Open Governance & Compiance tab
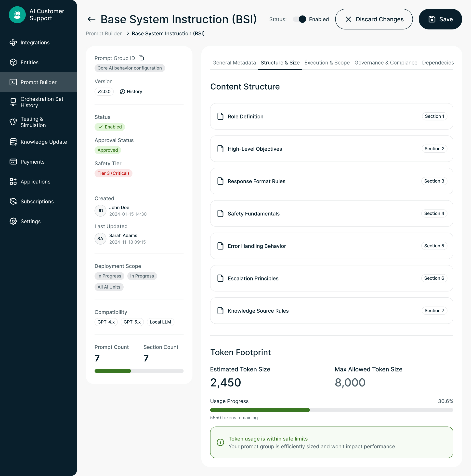471x476 pixels. (x=386, y=63)
